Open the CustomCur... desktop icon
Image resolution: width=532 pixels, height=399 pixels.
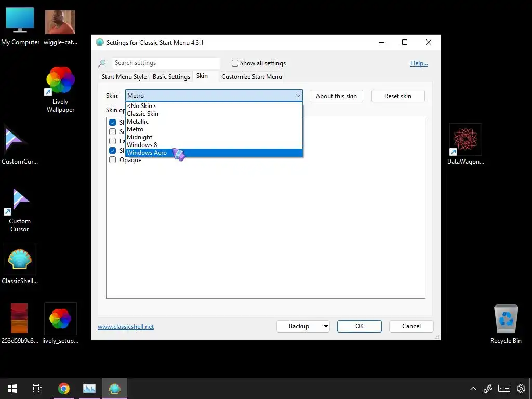[19, 144]
